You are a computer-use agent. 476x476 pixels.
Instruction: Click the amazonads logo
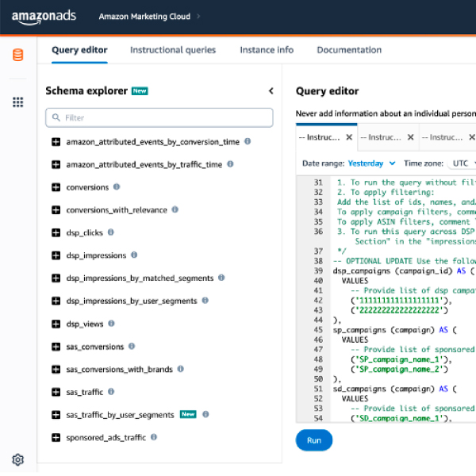click(x=44, y=17)
